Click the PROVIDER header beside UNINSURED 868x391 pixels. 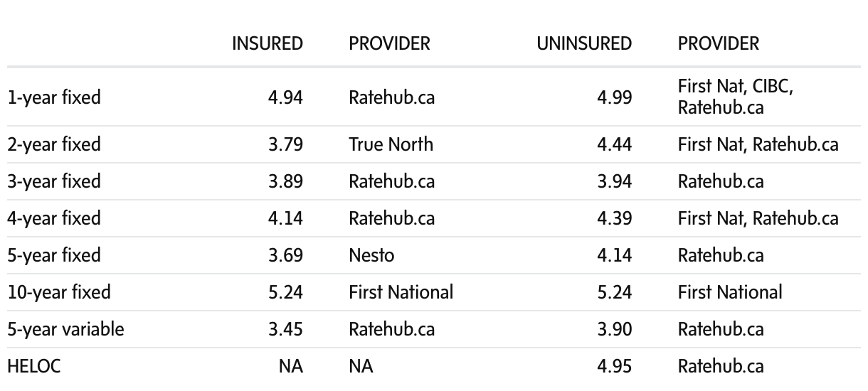tap(719, 43)
